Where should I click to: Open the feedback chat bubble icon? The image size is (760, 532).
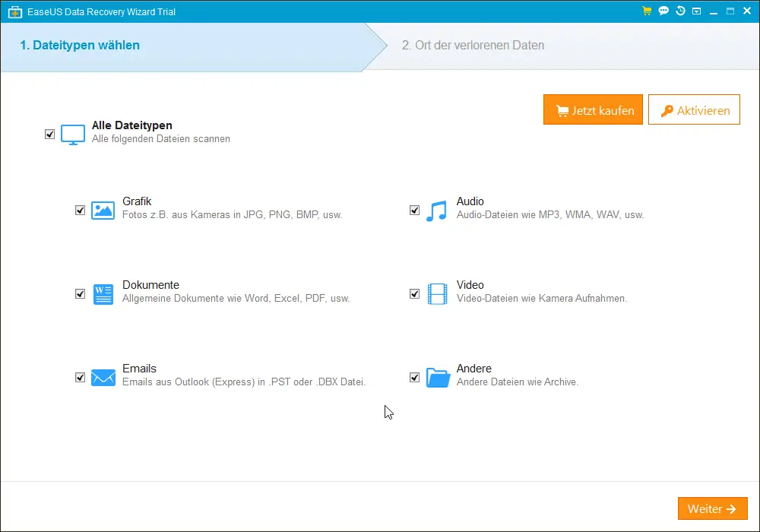663,11
